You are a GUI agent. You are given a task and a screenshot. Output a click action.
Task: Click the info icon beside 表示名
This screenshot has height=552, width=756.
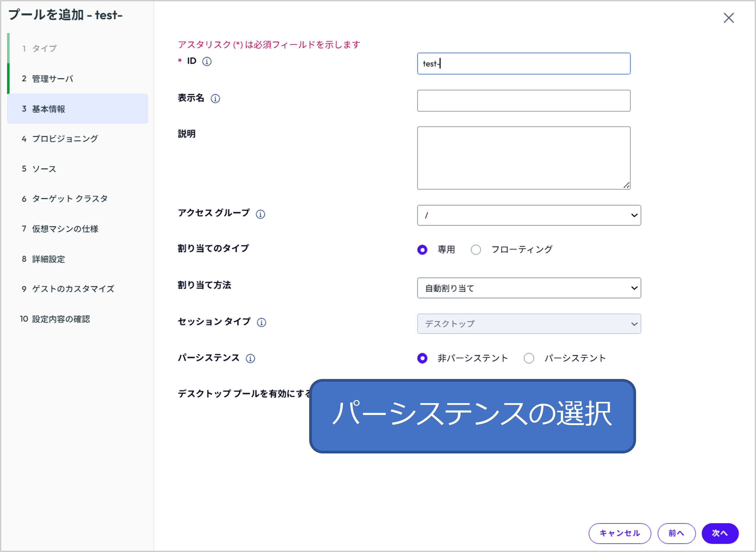215,99
